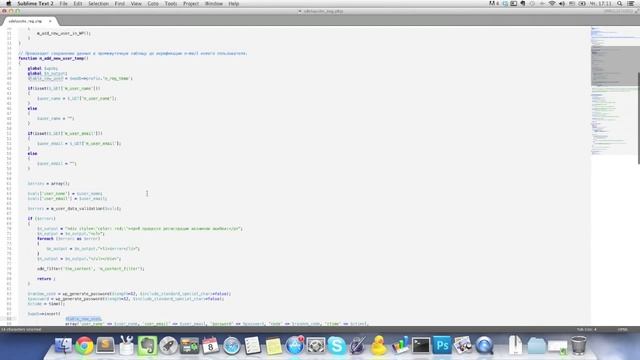Open Terminal from the dock
This screenshot has height=360, width=640.
pyautogui.click(x=421, y=345)
